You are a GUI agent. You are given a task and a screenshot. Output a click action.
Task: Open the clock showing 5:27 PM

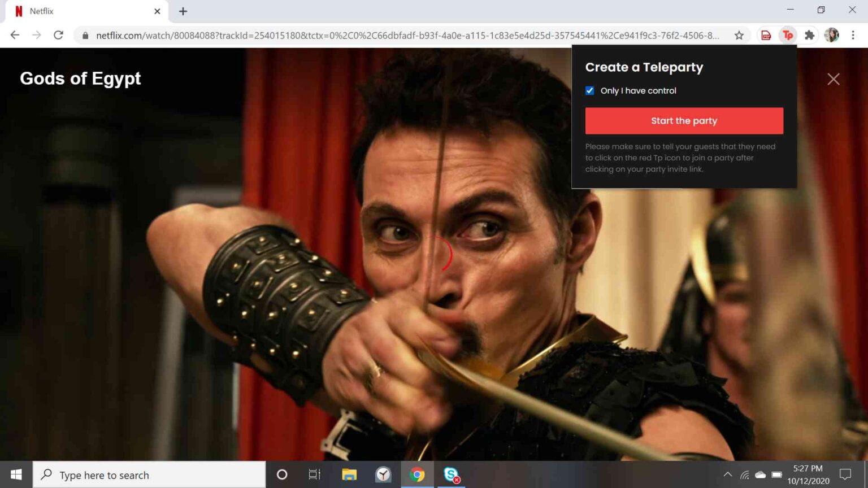point(808,475)
